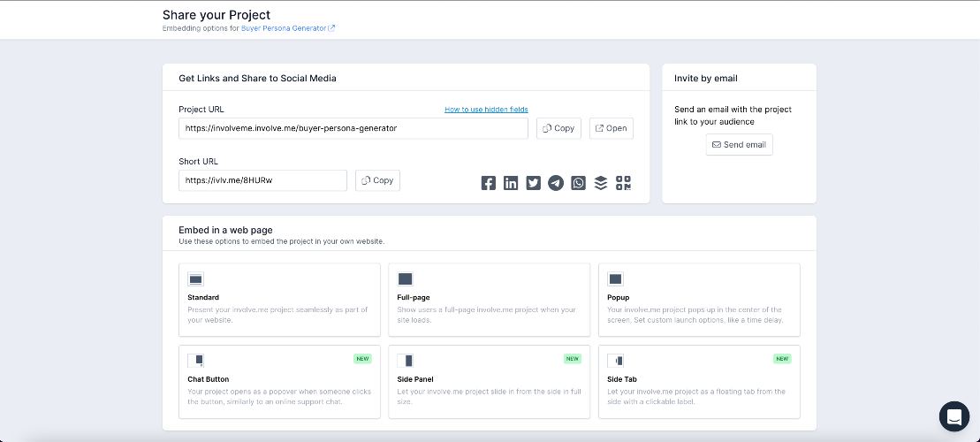This screenshot has height=442, width=980.
Task: Click NEW badge on Chat Button card
Action: tap(362, 359)
